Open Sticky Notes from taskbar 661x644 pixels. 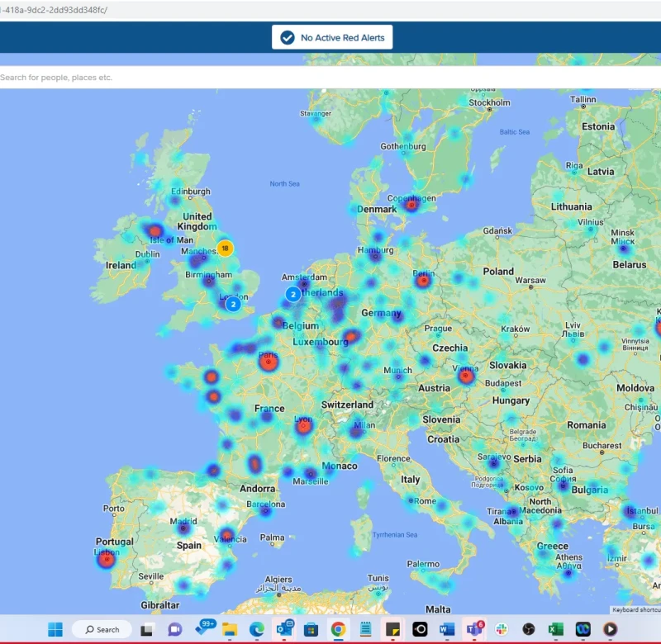coord(393,629)
